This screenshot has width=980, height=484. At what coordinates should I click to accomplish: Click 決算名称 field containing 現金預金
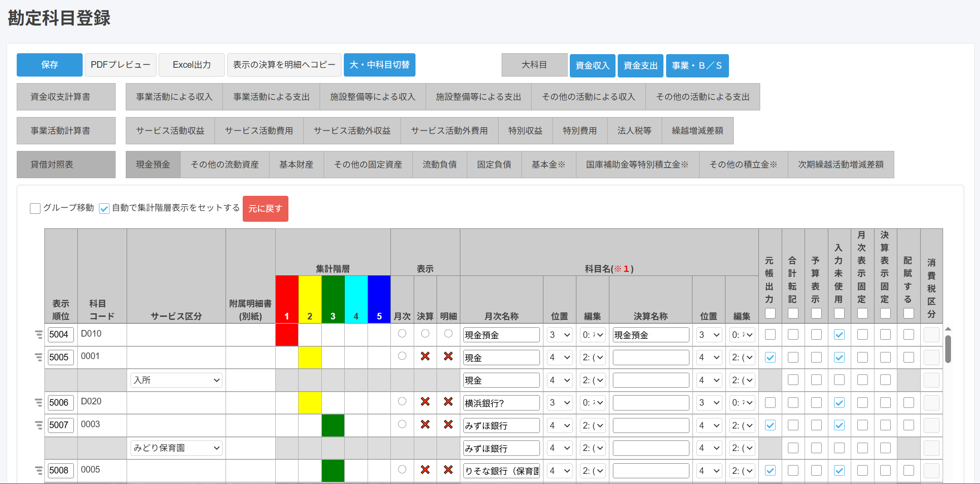tap(651, 335)
